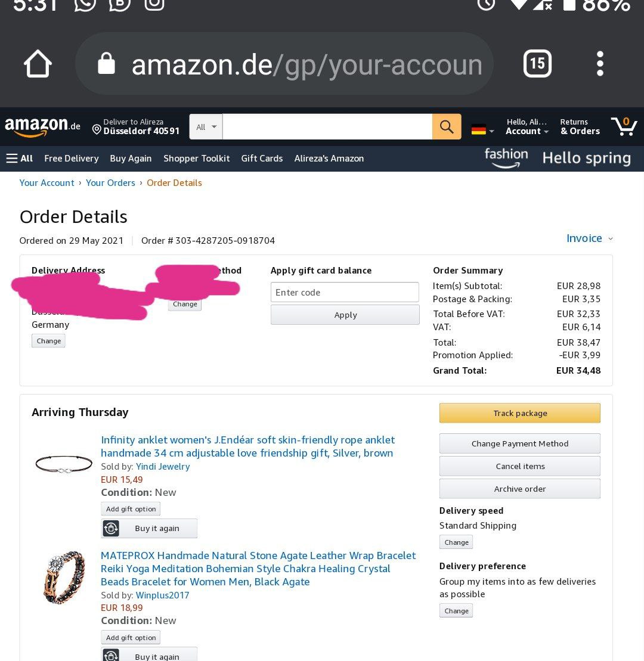Click the gift card Enter code field
644x661 pixels.
click(x=345, y=292)
